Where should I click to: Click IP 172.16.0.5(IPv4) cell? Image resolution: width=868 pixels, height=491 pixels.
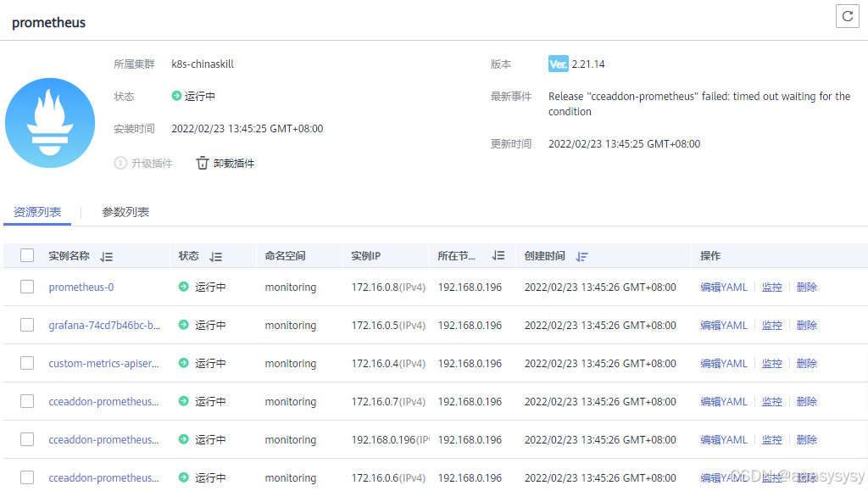pyautogui.click(x=388, y=326)
